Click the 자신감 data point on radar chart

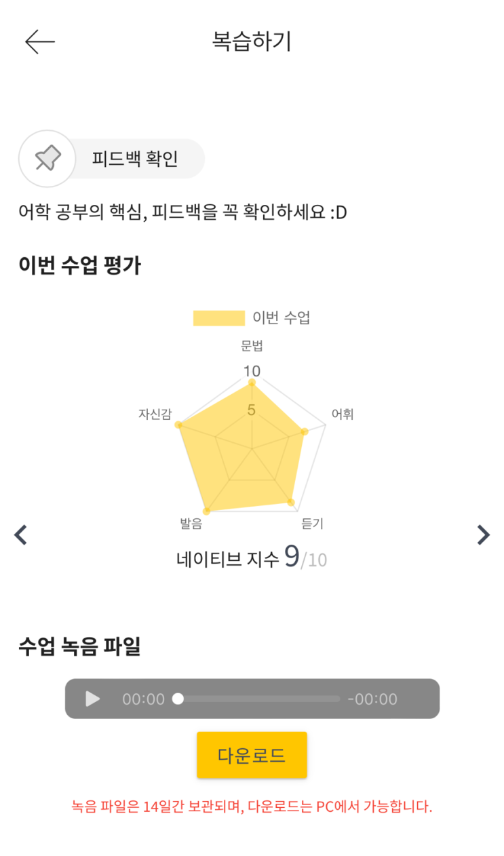(178, 425)
